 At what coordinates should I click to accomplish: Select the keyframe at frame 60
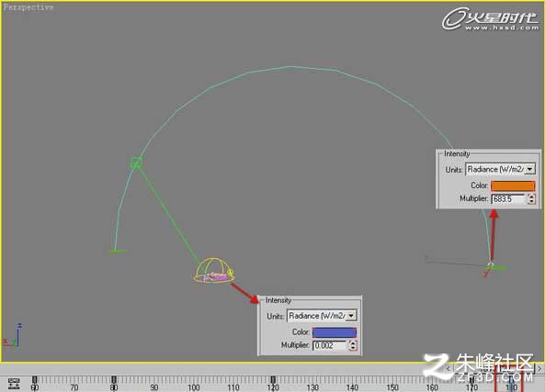point(34,379)
